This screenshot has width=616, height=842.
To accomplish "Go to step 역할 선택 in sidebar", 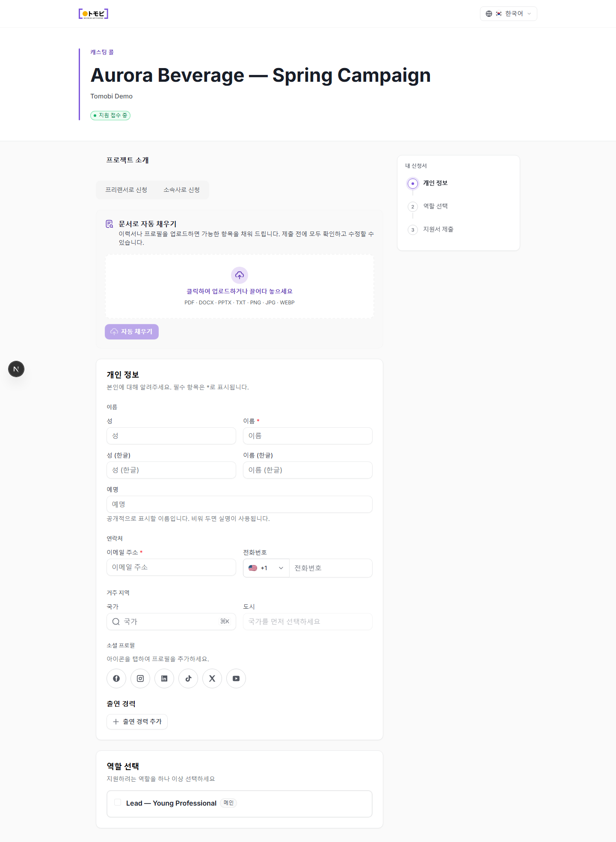I will (435, 206).
